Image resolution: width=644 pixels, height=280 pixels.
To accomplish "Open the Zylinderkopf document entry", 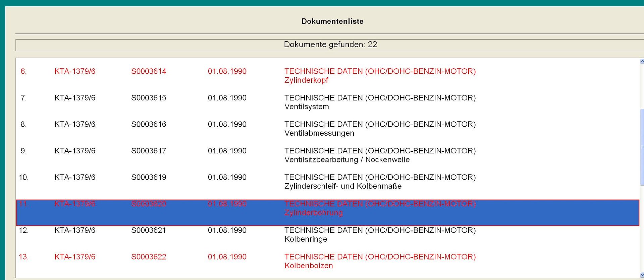I will (306, 80).
